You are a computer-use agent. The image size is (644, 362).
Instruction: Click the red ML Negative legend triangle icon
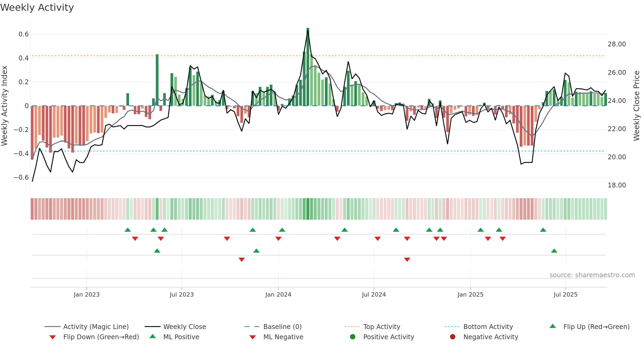(253, 337)
